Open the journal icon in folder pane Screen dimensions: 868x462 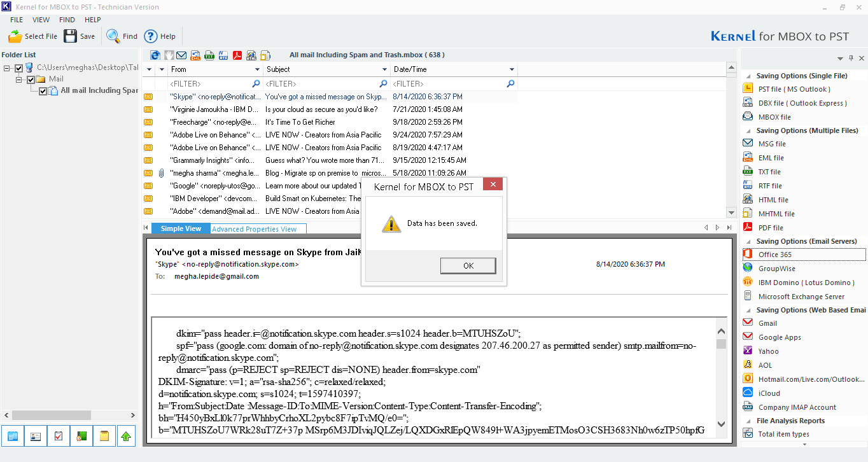(x=81, y=436)
